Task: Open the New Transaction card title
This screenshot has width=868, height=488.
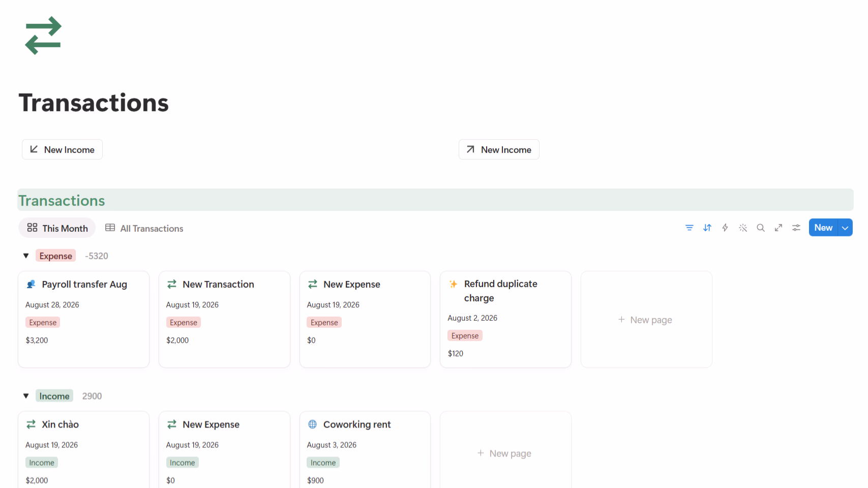Action: (x=219, y=284)
